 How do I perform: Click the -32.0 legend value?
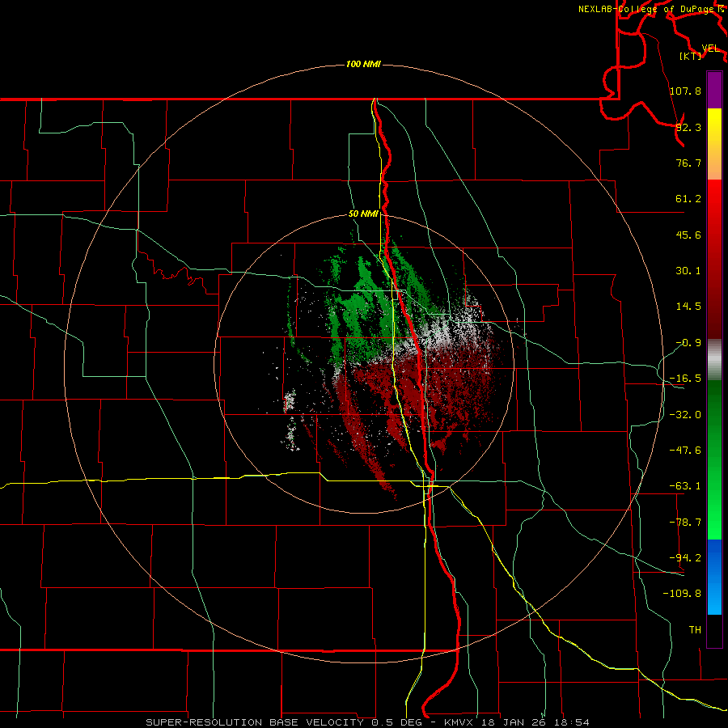click(x=685, y=415)
